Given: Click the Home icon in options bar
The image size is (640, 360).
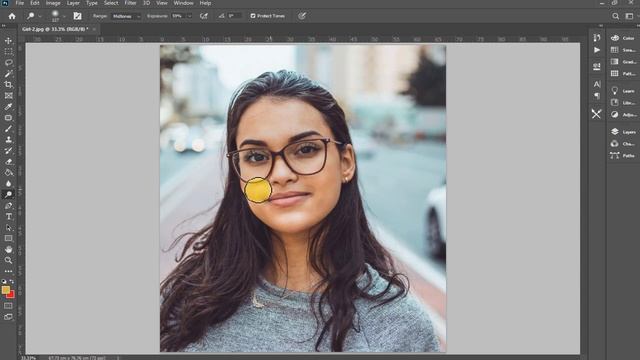Looking at the screenshot, I should (12, 16).
